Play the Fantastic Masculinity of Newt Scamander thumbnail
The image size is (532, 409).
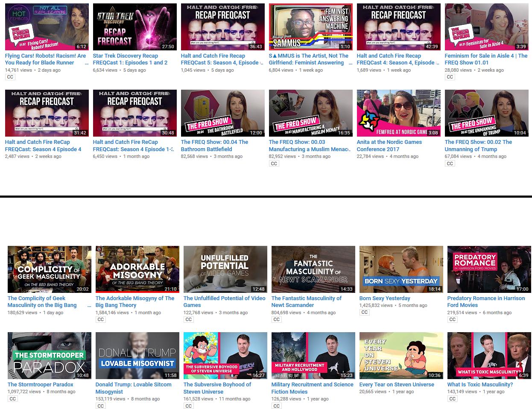(313, 269)
